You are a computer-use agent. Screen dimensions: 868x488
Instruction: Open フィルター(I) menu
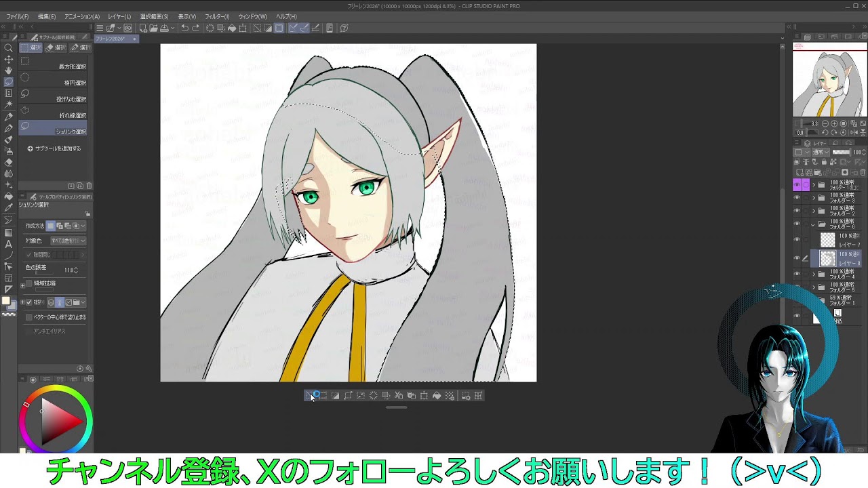pyautogui.click(x=217, y=16)
